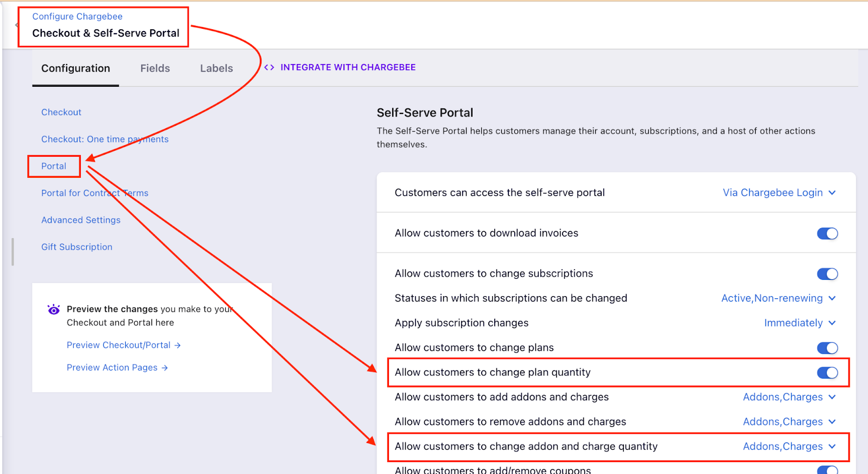Toggle Allow customers to change subscriptions
This screenshot has height=474, width=868.
pyautogui.click(x=827, y=274)
